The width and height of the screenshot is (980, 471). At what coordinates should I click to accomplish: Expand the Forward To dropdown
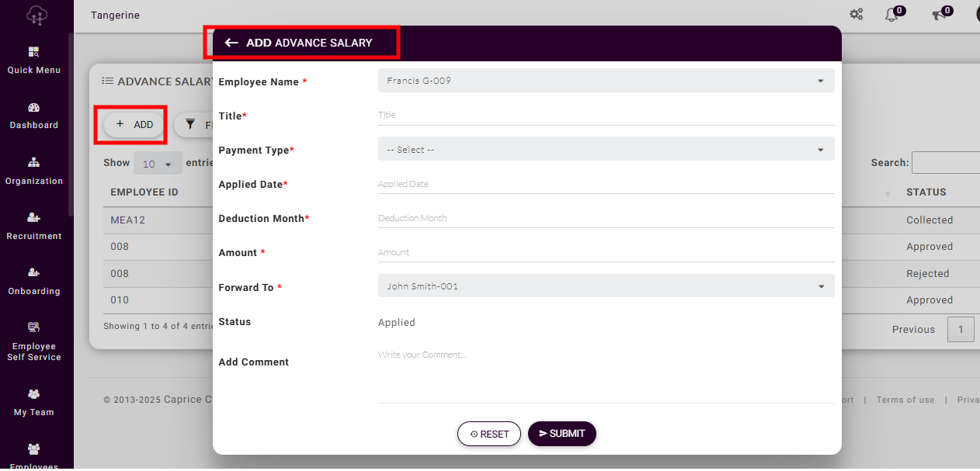pyautogui.click(x=606, y=286)
